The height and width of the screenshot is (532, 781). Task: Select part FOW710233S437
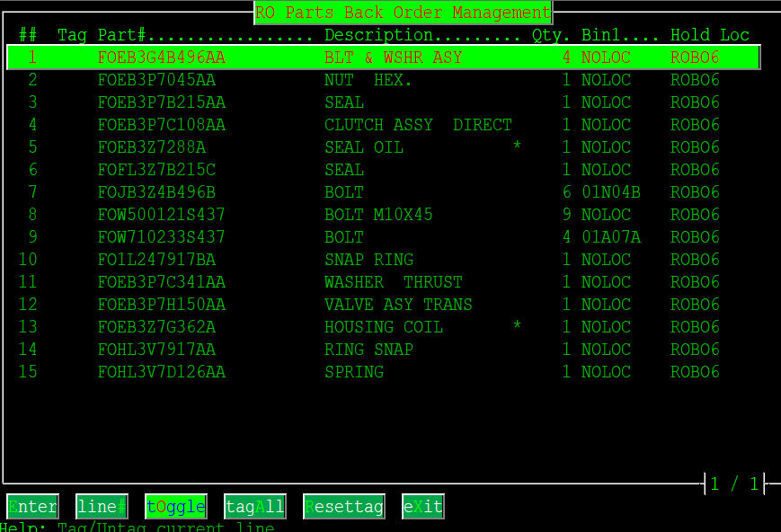point(162,236)
